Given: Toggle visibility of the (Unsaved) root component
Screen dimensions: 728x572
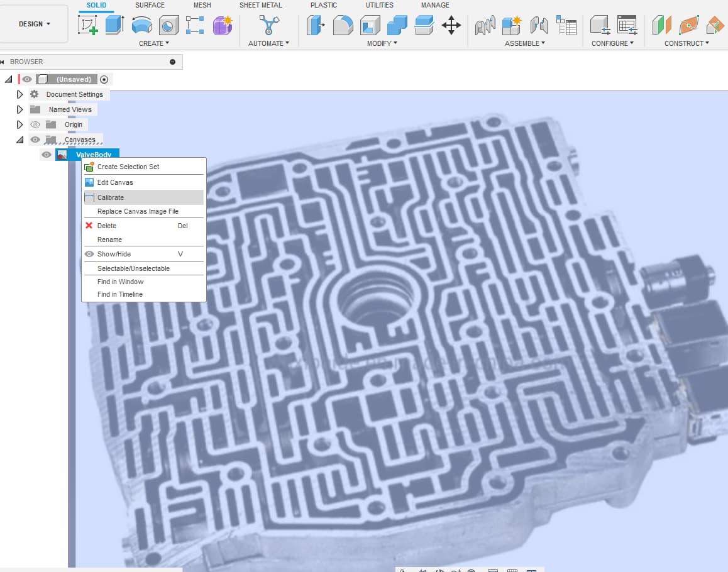Looking at the screenshot, I should 27,79.
